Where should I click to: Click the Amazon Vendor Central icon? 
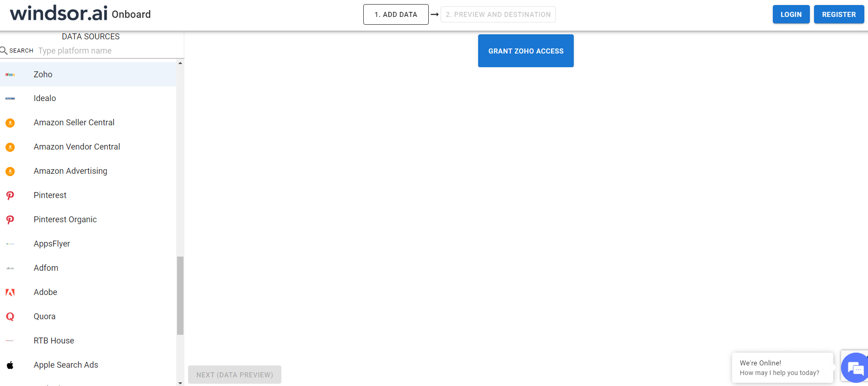pyautogui.click(x=10, y=147)
